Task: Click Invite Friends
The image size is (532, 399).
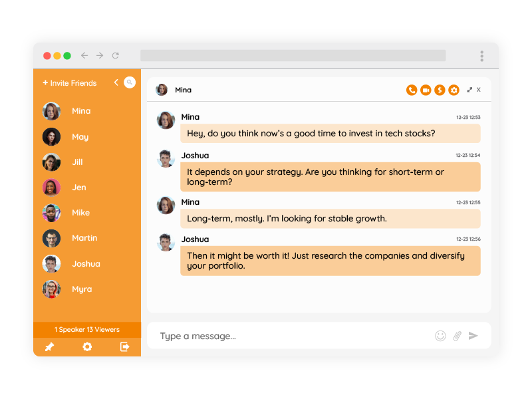Action: pyautogui.click(x=70, y=83)
